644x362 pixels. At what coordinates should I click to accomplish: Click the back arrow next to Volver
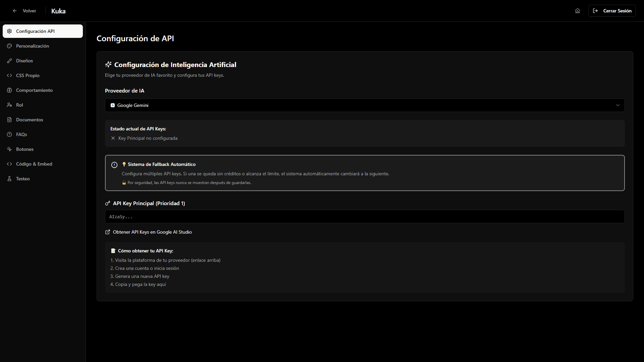click(15, 11)
